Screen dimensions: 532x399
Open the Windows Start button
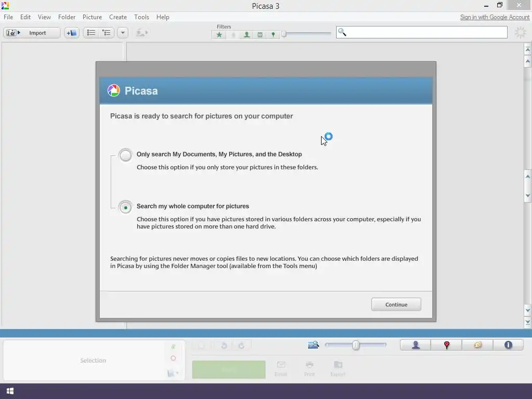pyautogui.click(x=10, y=391)
